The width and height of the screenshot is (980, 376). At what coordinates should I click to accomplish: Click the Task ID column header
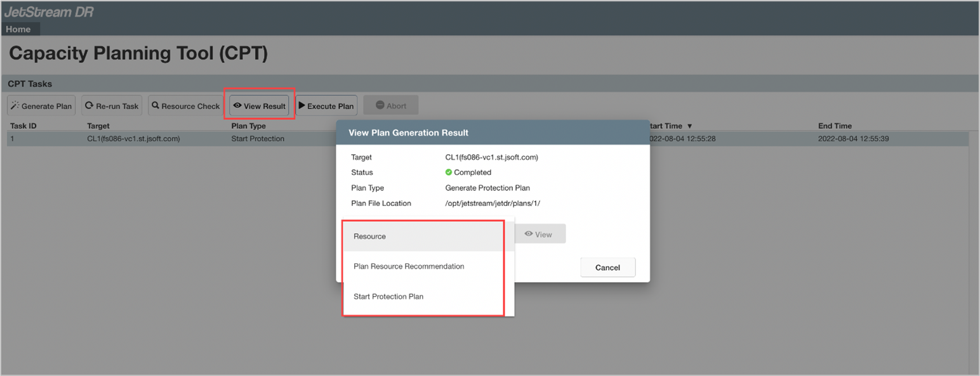pyautogui.click(x=23, y=126)
